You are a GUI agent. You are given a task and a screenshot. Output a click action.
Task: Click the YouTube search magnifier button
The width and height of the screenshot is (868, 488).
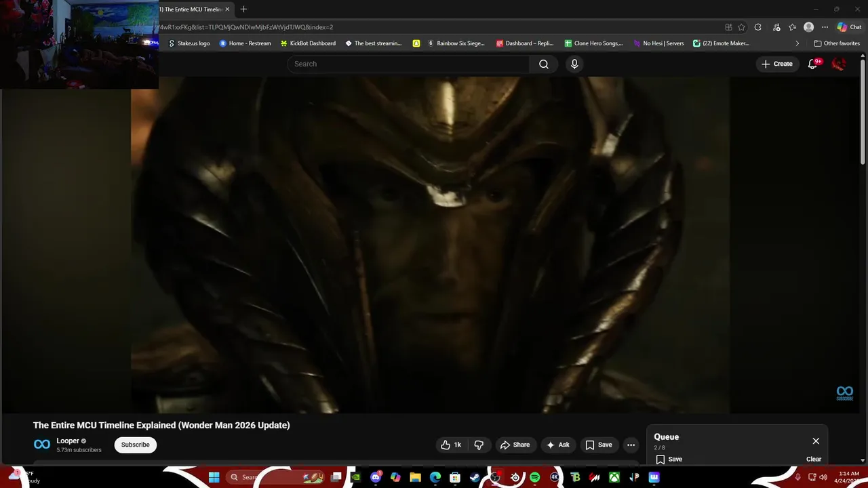click(544, 64)
